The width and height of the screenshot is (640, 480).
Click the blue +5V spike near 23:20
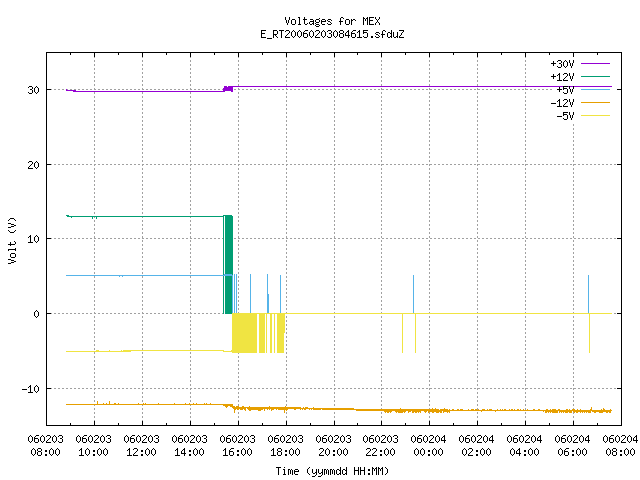point(413,294)
